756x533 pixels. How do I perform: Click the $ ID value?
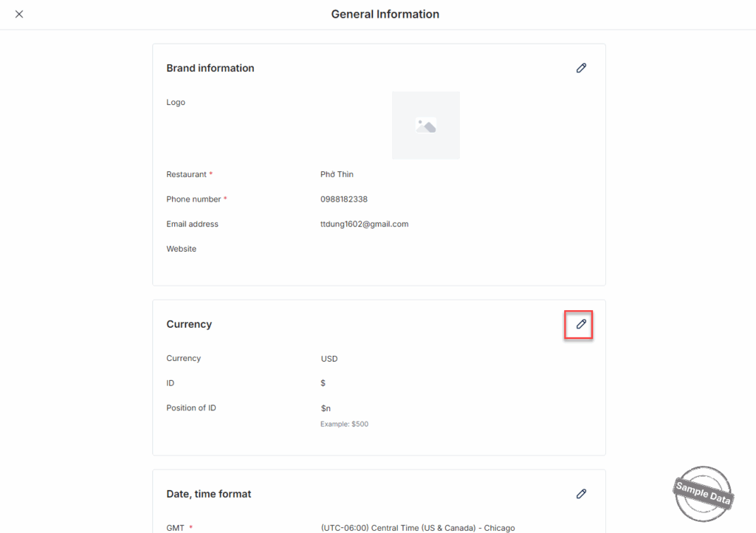(x=323, y=383)
